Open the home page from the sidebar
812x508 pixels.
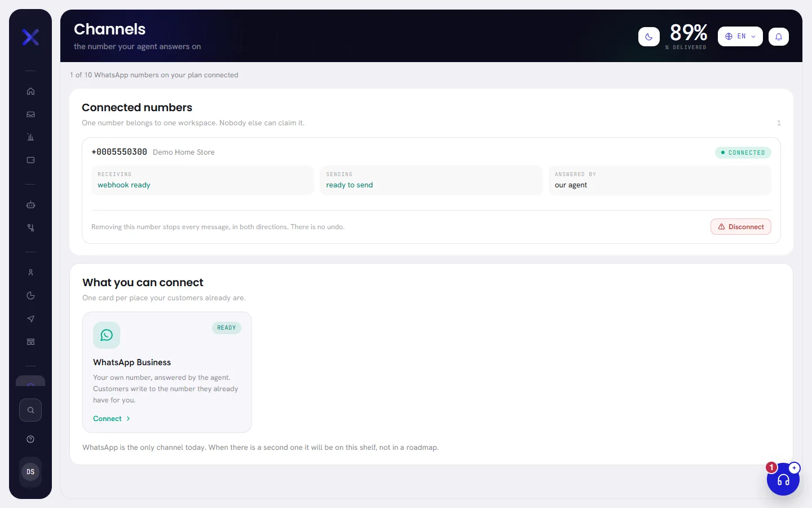click(30, 91)
